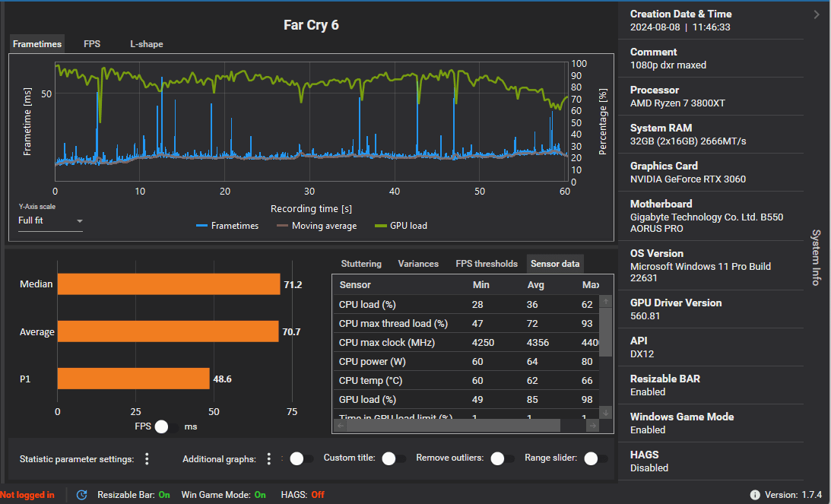Click the Version: 1.7.4 label

pos(793,495)
